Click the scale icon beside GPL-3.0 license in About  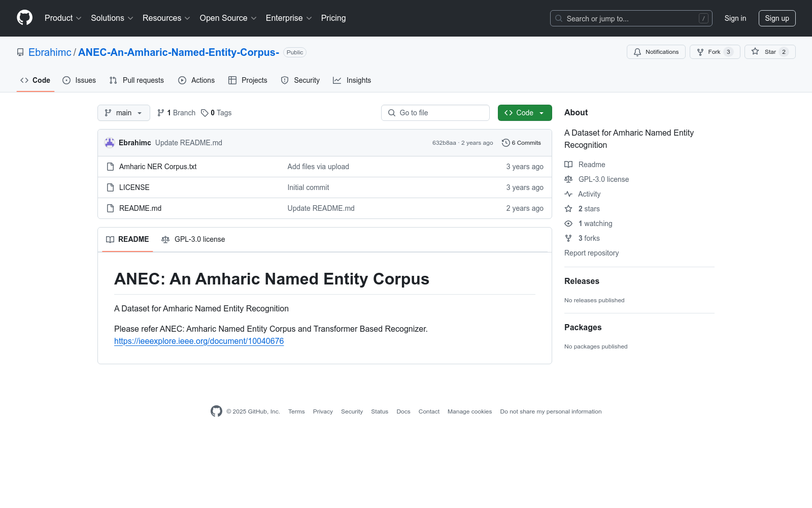pos(568,179)
